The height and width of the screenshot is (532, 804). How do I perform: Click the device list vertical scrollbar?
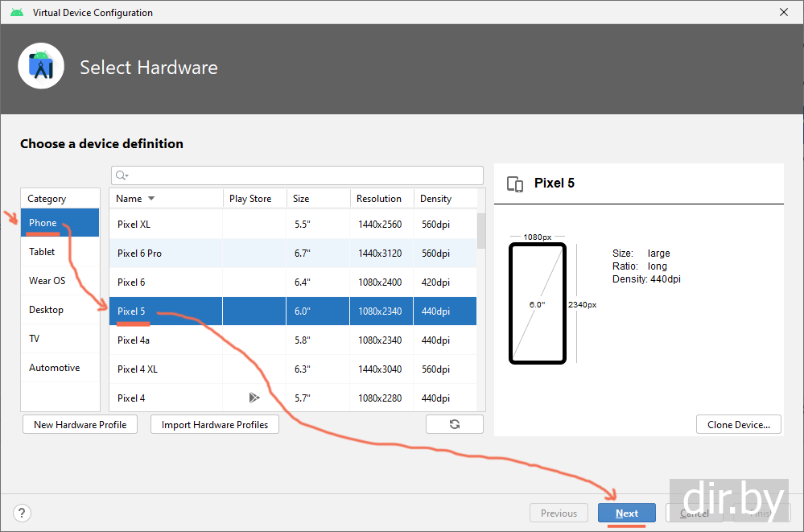(x=481, y=231)
